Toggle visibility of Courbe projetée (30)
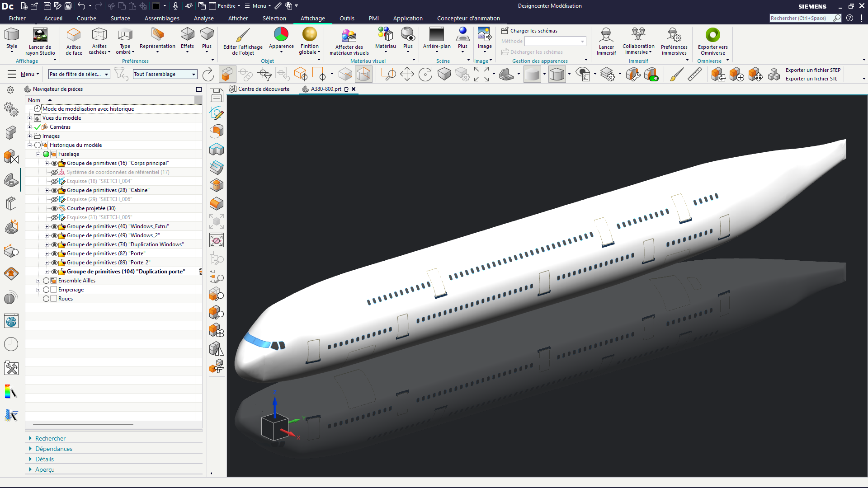The image size is (868, 488). point(54,208)
